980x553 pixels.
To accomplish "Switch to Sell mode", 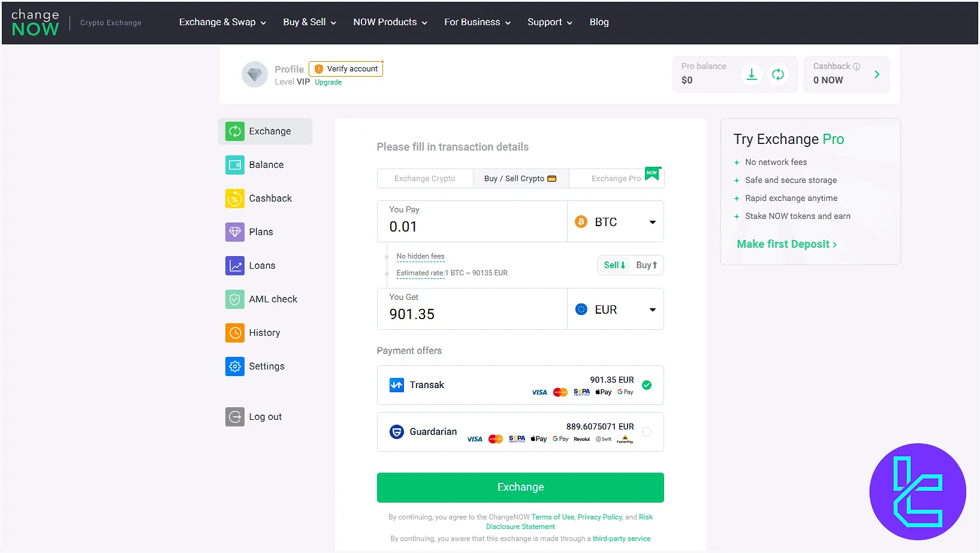I will pyautogui.click(x=614, y=265).
